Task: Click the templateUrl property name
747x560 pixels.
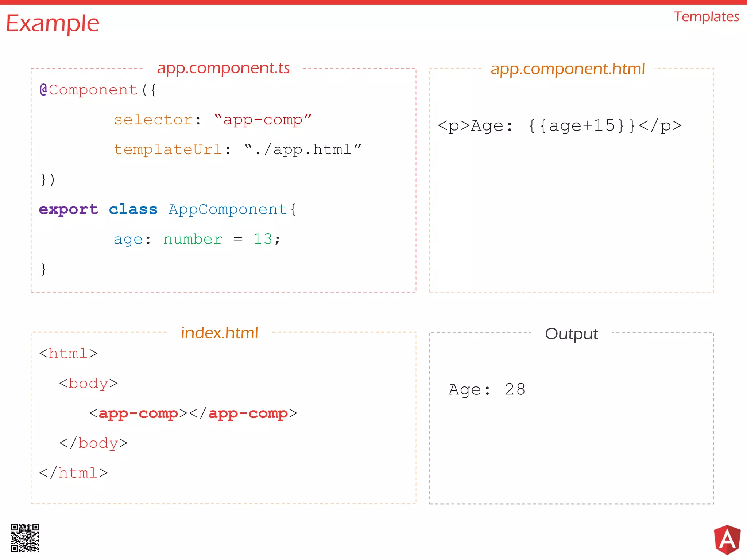Action: [168, 149]
